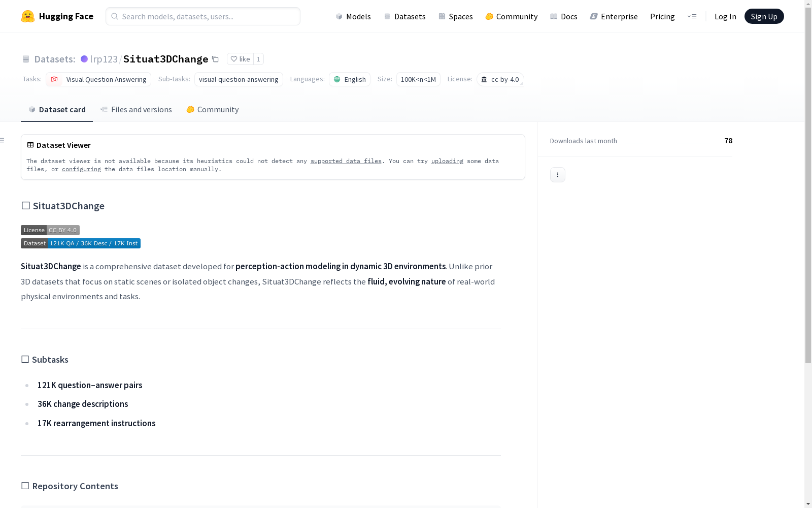Viewport: 812px width, 508px height.
Task: Open the Docs navigation item
Action: pos(564,16)
